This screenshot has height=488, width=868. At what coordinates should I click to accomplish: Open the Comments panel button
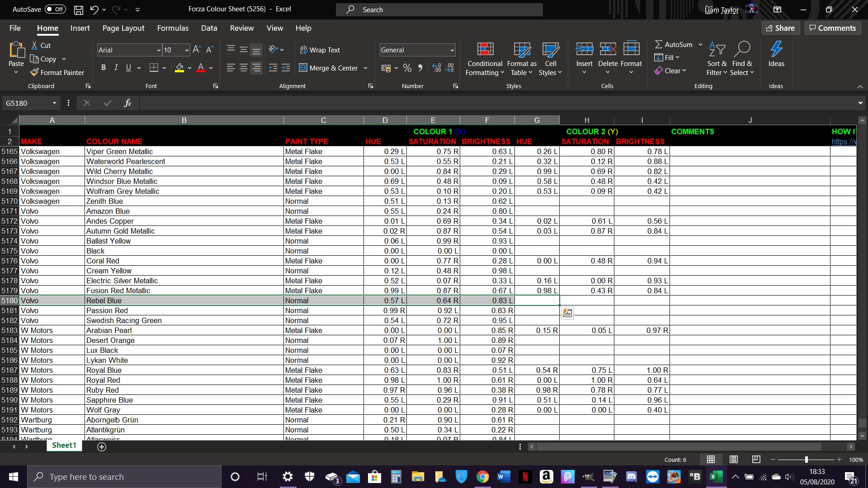tap(833, 28)
